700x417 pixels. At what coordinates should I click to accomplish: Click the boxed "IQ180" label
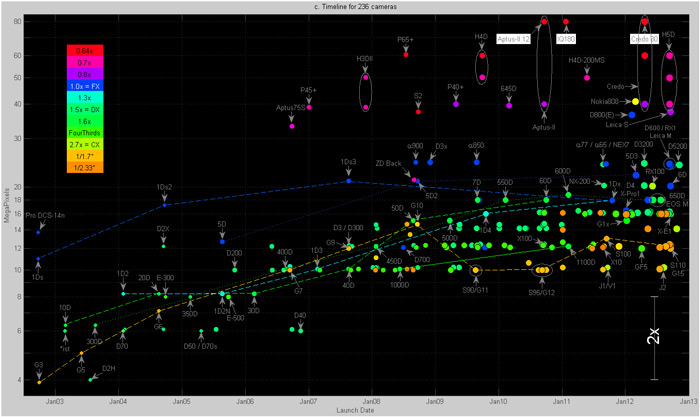(566, 39)
